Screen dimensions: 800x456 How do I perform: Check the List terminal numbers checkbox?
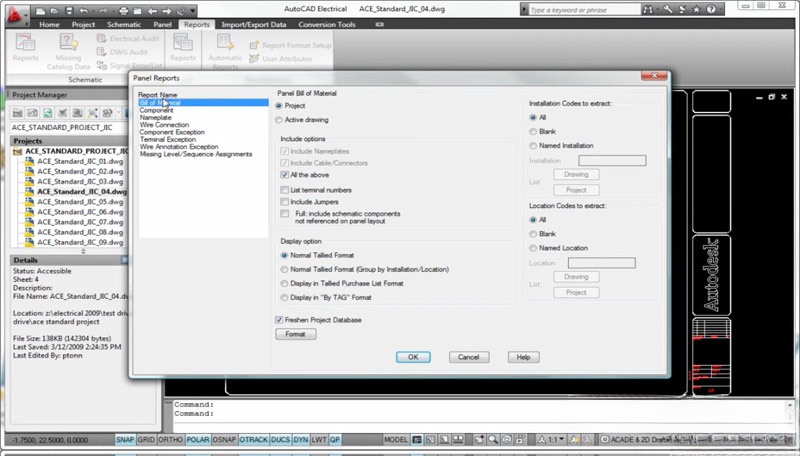coord(285,190)
